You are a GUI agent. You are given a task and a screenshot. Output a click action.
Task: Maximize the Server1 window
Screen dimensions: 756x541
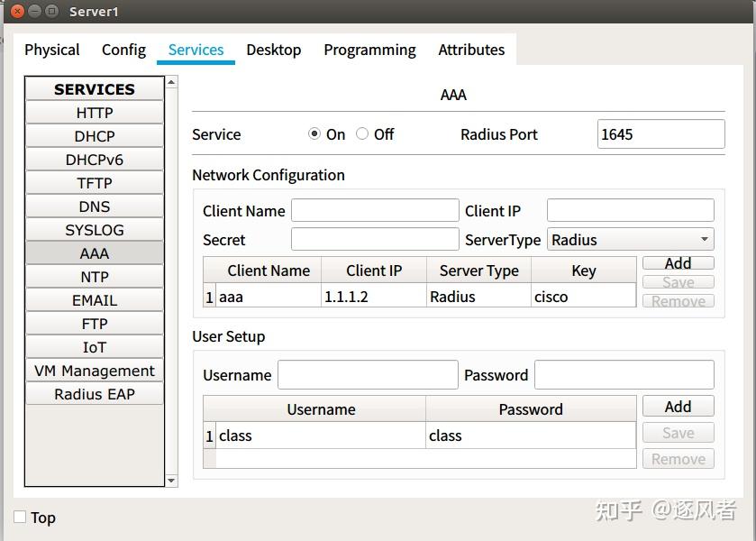pos(51,11)
